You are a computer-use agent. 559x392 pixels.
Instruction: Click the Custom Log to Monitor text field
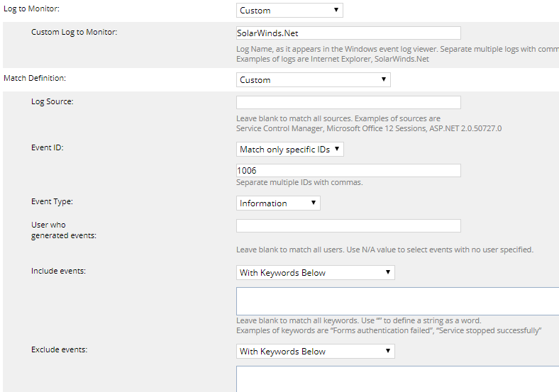click(x=348, y=33)
